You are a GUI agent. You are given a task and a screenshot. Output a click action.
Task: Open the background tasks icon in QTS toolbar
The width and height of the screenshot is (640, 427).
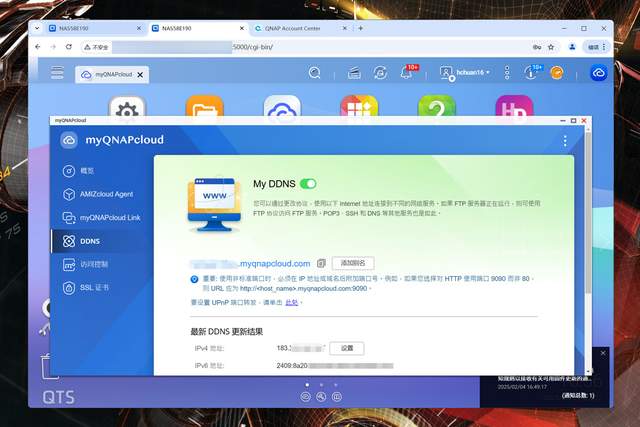coord(354,73)
